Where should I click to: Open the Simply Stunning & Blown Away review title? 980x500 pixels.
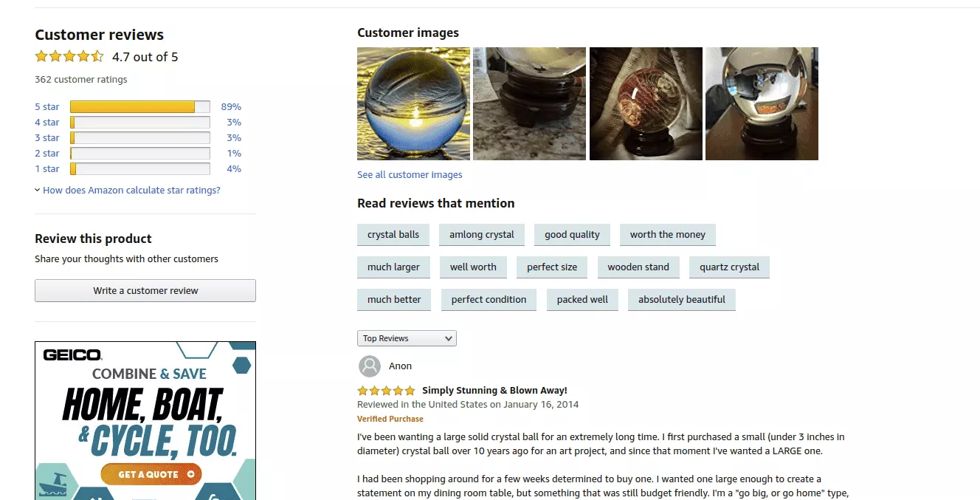click(494, 391)
